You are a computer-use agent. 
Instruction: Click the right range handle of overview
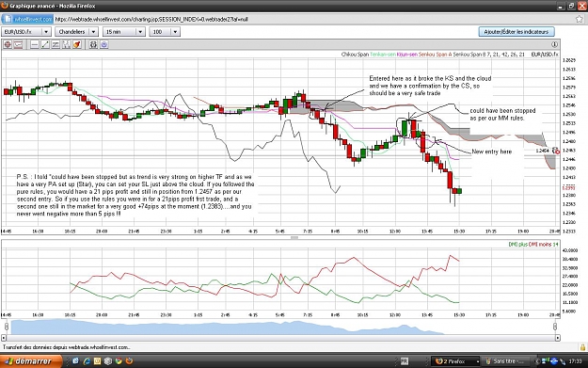(555, 327)
